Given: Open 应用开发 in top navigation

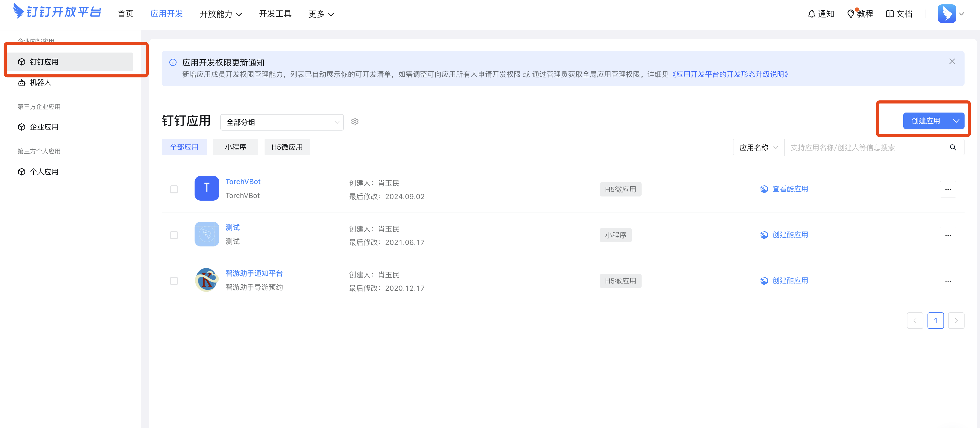Looking at the screenshot, I should (x=167, y=14).
